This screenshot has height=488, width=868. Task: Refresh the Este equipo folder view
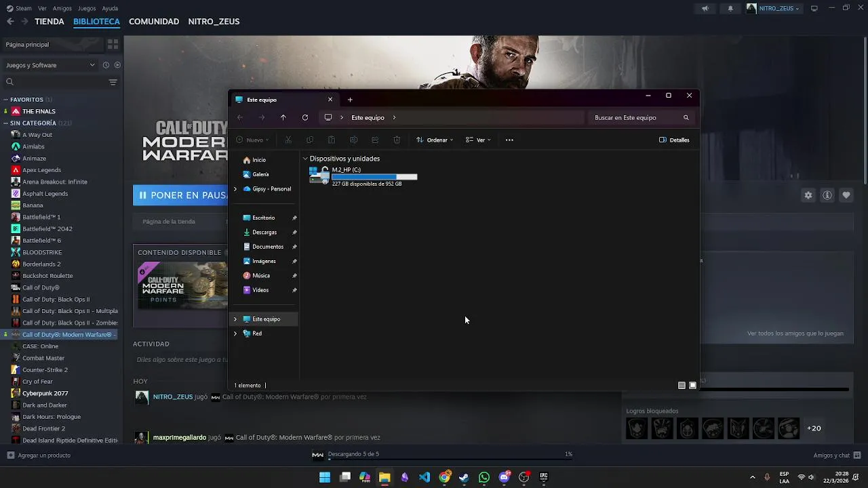pyautogui.click(x=305, y=117)
